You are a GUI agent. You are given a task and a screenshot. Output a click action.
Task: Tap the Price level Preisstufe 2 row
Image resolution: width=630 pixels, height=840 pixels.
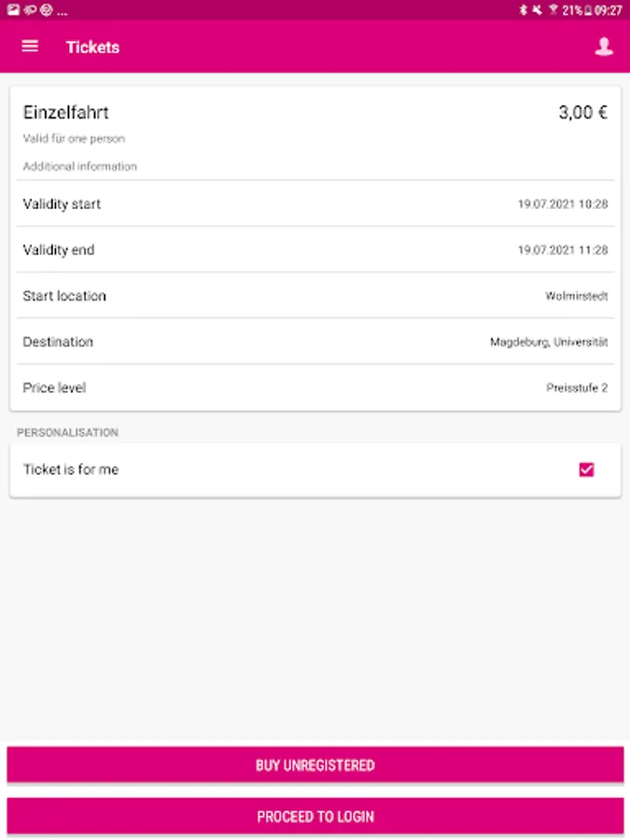coord(315,388)
